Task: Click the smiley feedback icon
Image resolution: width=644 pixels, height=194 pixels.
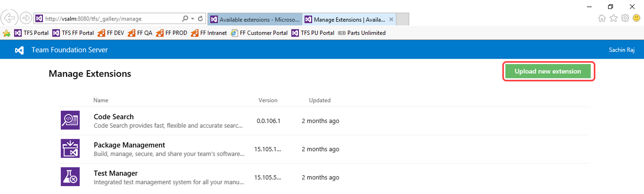Action: coord(636,18)
